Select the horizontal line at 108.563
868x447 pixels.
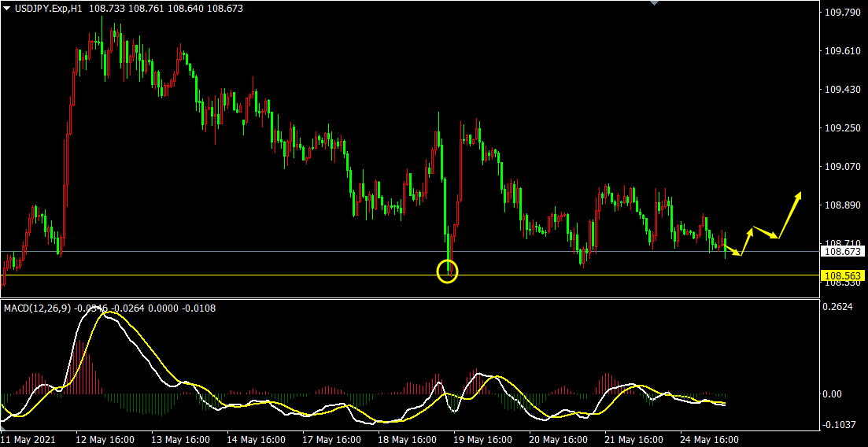tap(236, 275)
